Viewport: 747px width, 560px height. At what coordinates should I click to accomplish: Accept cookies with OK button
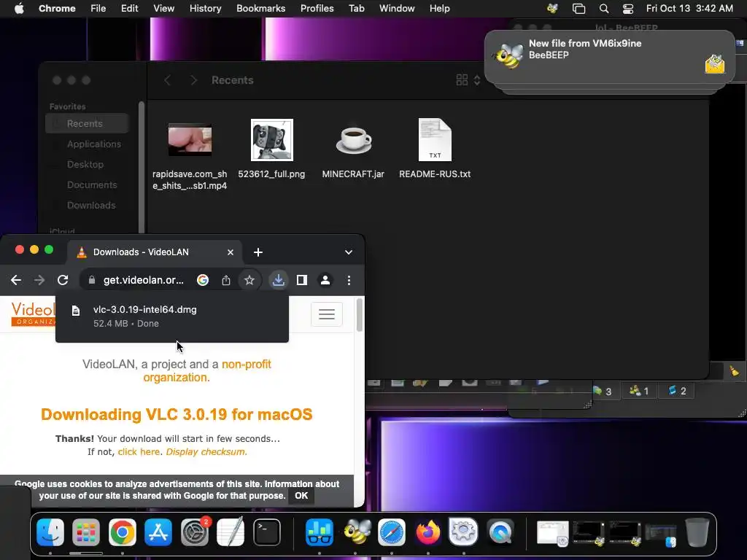tap(301, 496)
